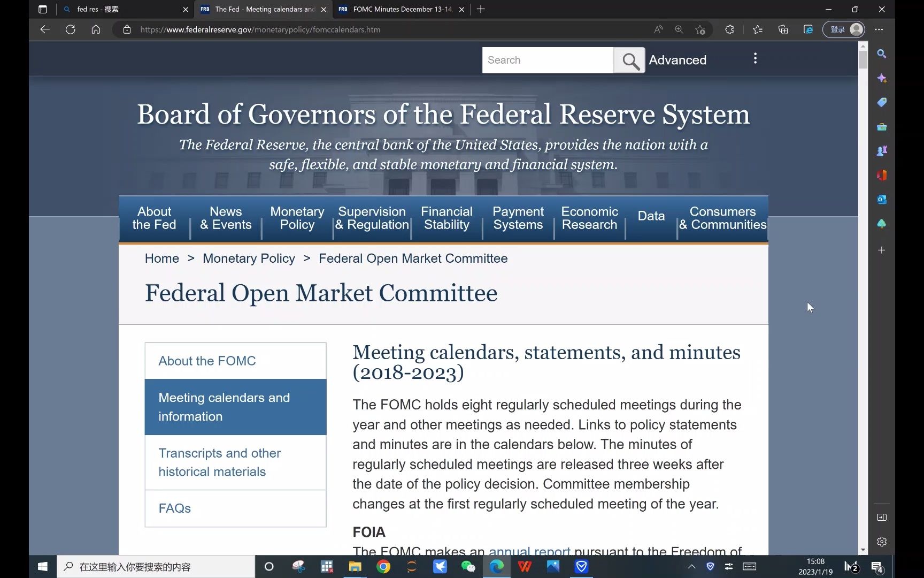Select Meeting calendars and information item
This screenshot has width=924, height=578.
235,407
